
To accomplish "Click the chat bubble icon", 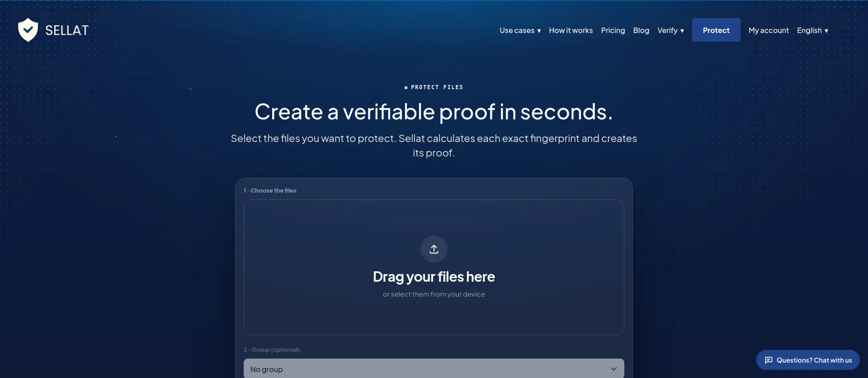I will (x=769, y=360).
